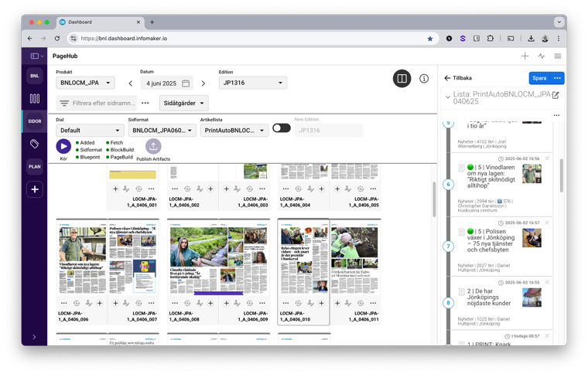Open the PageHub hamburger menu
Image resolution: width=588 pixels, height=374 pixels.
558,56
